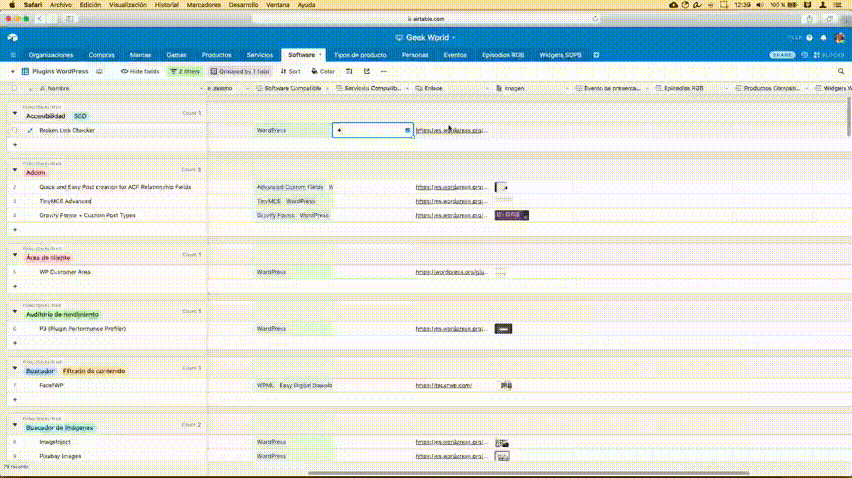
Task: Open the P3 Plugin Performance Profiler image thumbnail
Action: (x=503, y=329)
